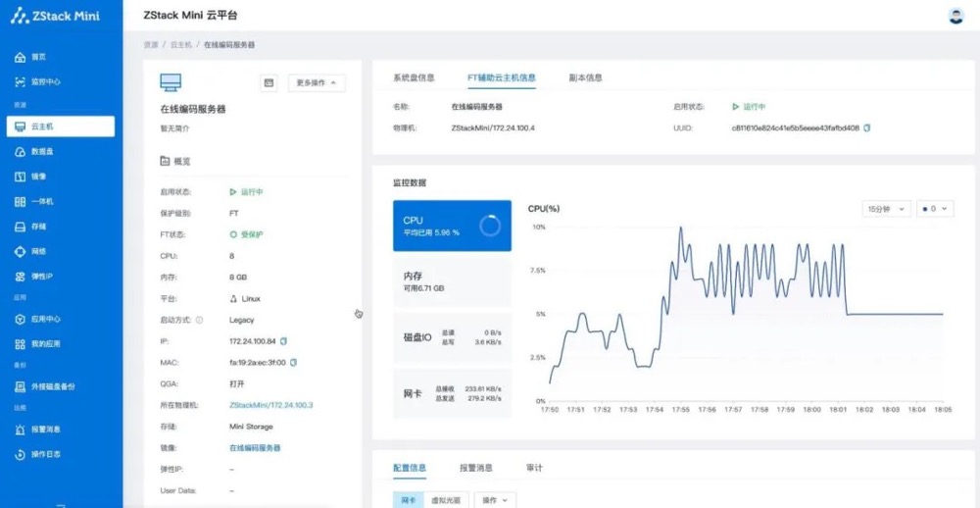
Task: Go to 资源 in the breadcrumb
Action: (x=151, y=45)
